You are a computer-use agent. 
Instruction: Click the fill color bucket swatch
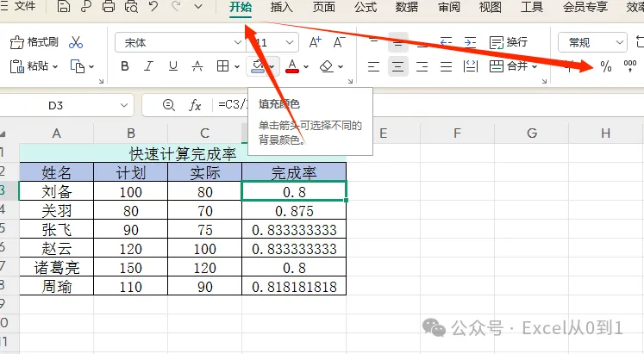click(x=258, y=66)
